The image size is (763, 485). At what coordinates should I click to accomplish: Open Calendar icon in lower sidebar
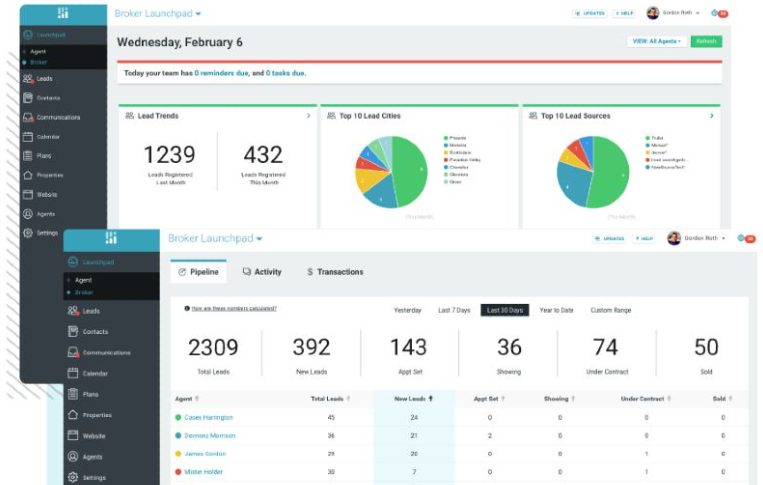coord(73,373)
